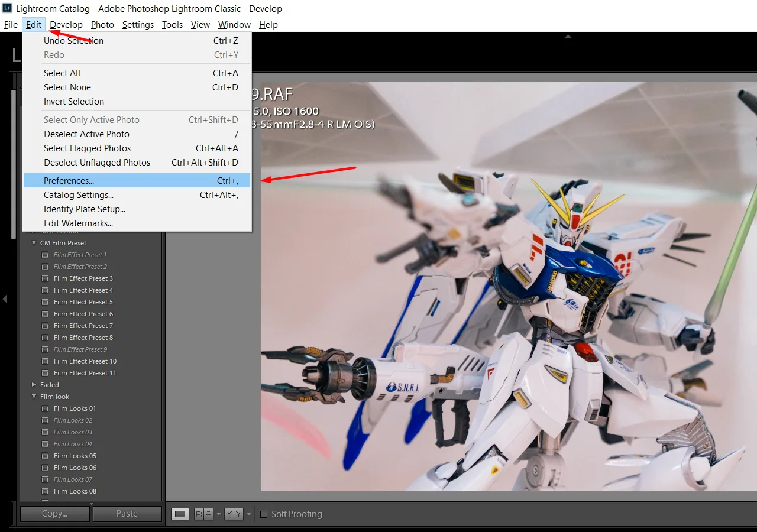Choose Identity Plate Setup... menu entry

point(137,209)
